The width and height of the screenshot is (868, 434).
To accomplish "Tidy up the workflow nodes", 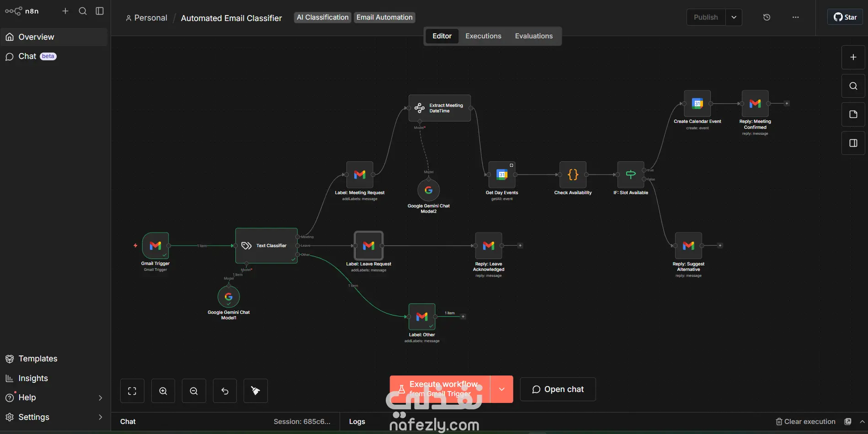I will tap(256, 391).
